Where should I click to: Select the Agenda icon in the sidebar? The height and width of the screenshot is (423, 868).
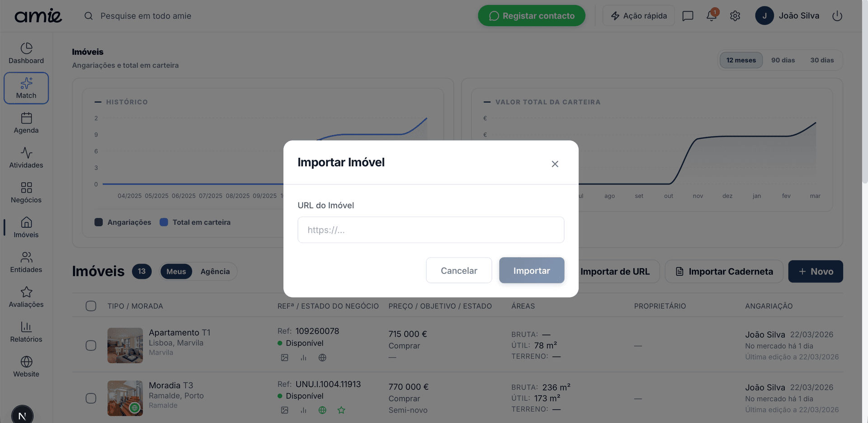[x=26, y=122]
